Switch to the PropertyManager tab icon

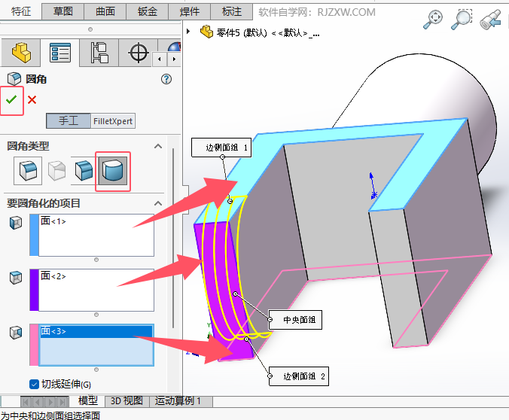(x=60, y=53)
